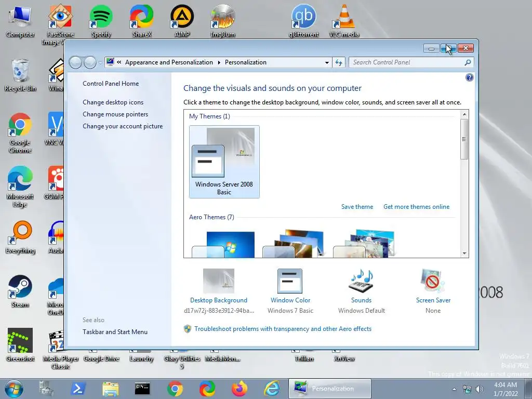
Task: Click the search magnifier in Search Control Panel
Action: click(468, 62)
